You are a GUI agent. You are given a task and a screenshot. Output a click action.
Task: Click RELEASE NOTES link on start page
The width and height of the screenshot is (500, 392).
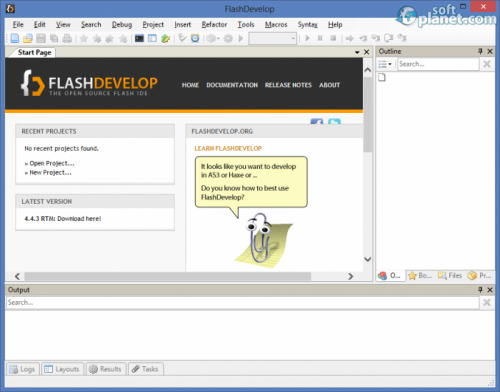pos(288,85)
